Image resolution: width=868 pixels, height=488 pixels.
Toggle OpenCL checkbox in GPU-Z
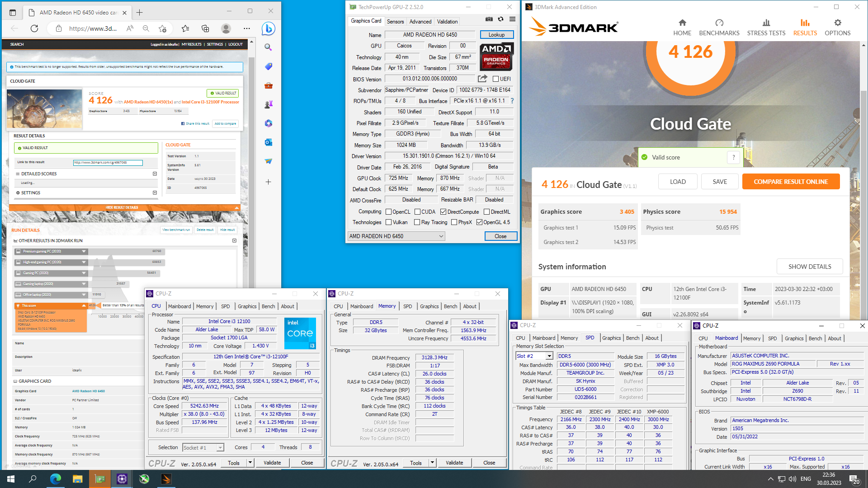388,211
